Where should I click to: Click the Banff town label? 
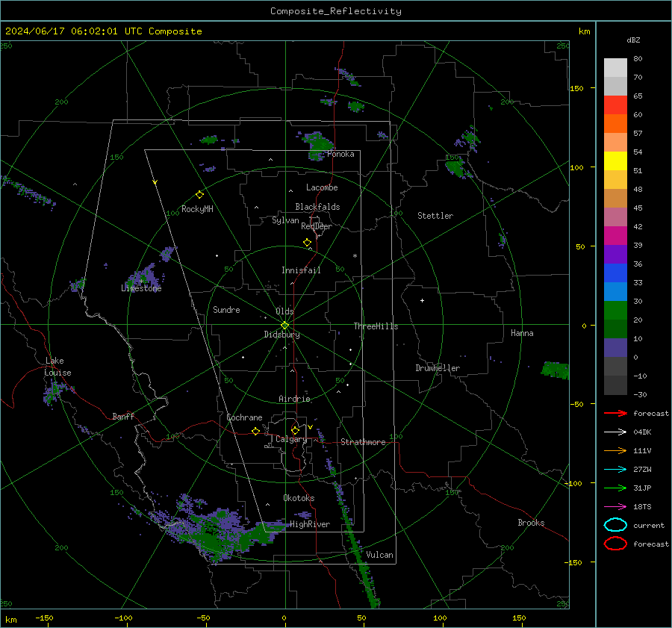[x=123, y=417]
